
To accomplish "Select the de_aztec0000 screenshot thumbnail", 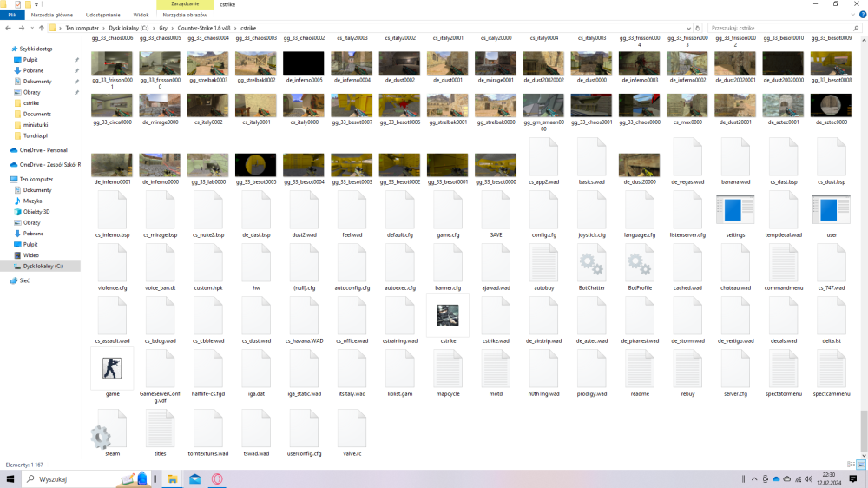I will coord(831,105).
